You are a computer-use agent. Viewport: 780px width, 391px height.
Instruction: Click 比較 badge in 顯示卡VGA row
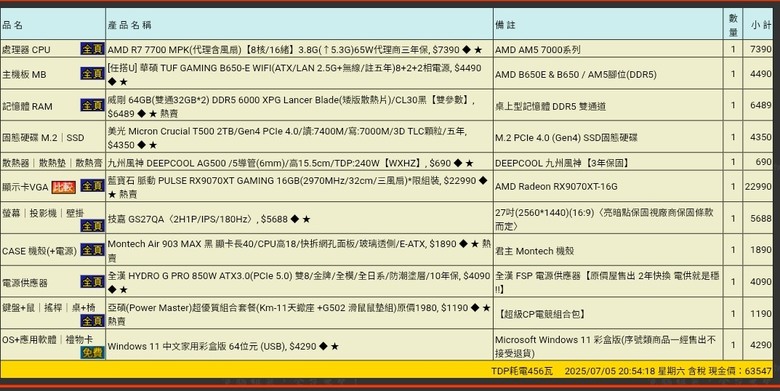64,187
